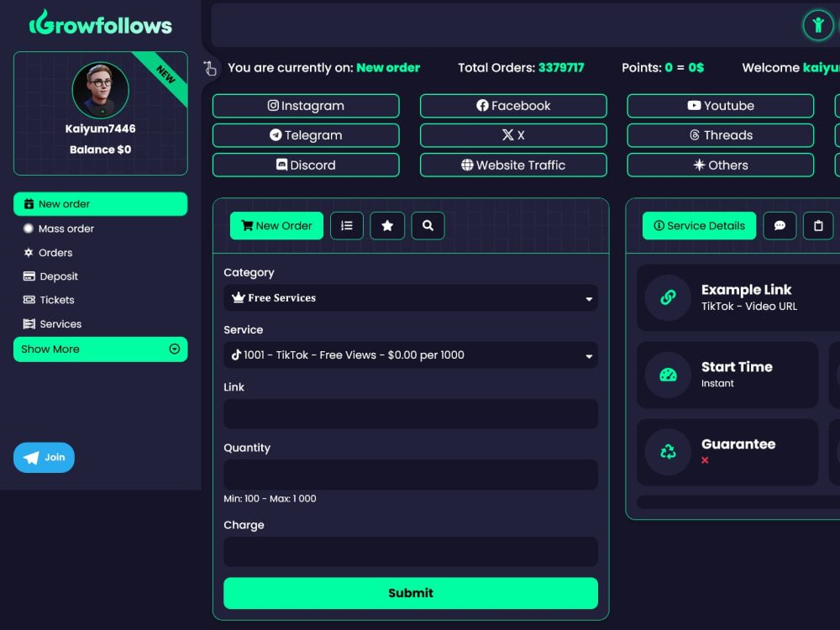This screenshot has width=840, height=630.
Task: Filter by Website Traffic services
Action: pyautogui.click(x=513, y=165)
